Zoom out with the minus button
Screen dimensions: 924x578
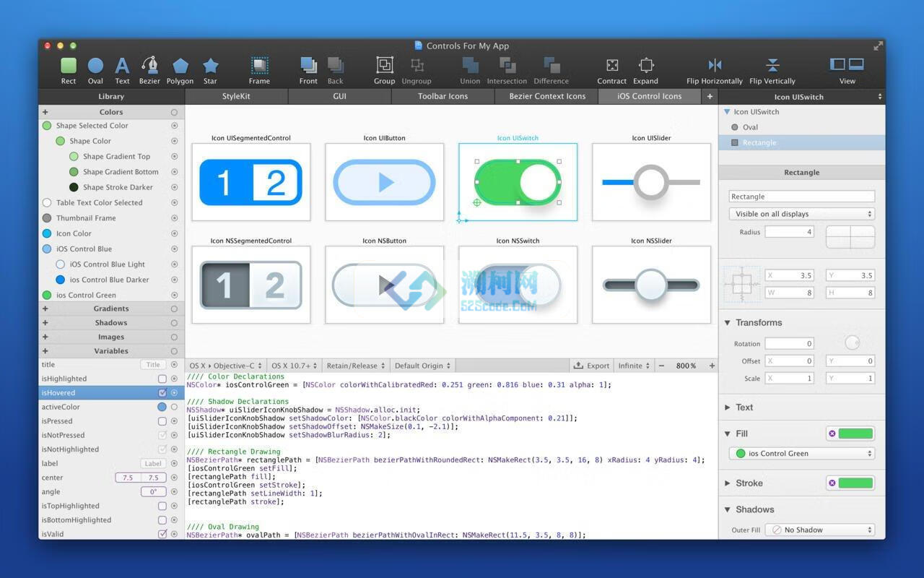pyautogui.click(x=661, y=366)
